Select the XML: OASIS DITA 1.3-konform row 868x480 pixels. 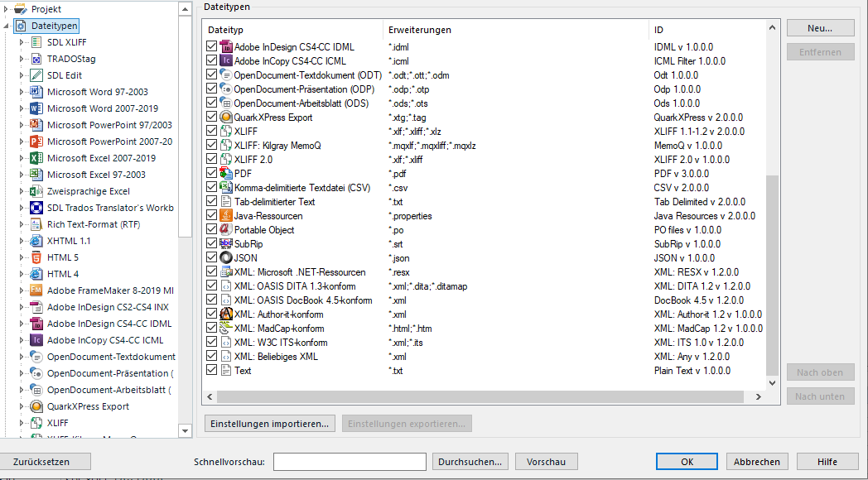tap(484, 286)
